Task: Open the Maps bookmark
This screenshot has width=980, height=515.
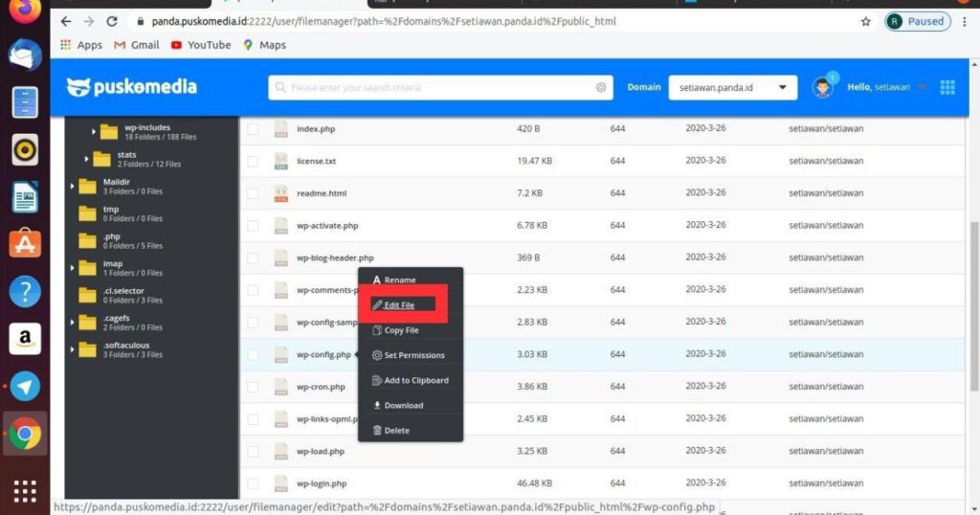Action: pyautogui.click(x=264, y=45)
